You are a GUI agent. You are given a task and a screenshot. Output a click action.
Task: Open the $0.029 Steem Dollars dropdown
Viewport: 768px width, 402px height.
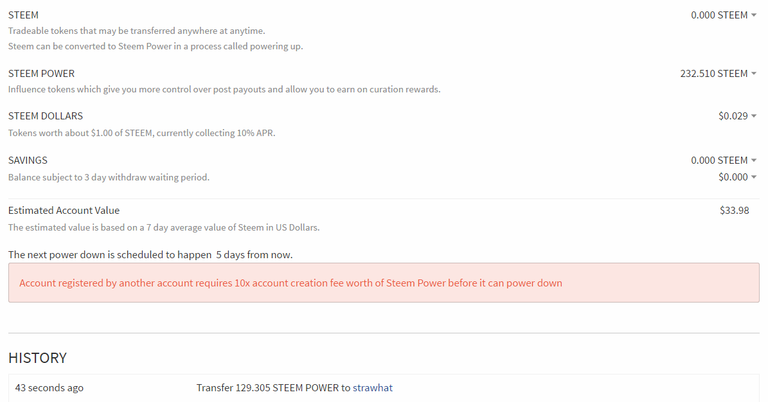pos(737,116)
